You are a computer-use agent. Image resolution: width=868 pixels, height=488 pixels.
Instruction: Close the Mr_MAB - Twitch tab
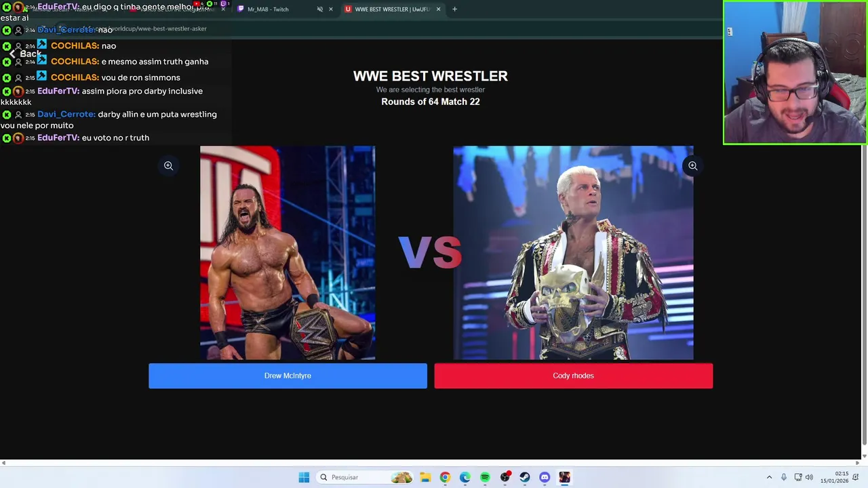330,9
